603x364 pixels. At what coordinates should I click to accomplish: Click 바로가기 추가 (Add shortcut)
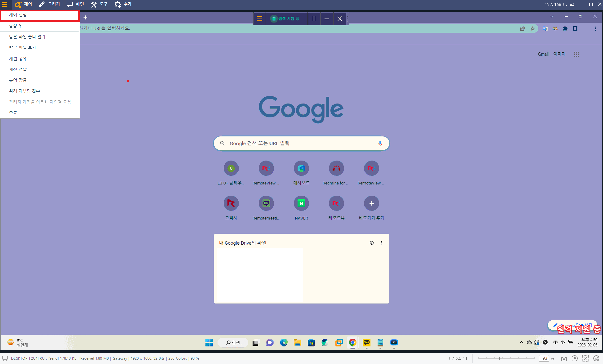(371, 209)
